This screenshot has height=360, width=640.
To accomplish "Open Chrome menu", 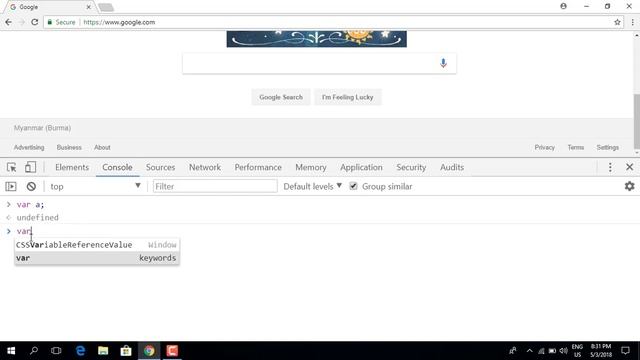I will coord(632,22).
